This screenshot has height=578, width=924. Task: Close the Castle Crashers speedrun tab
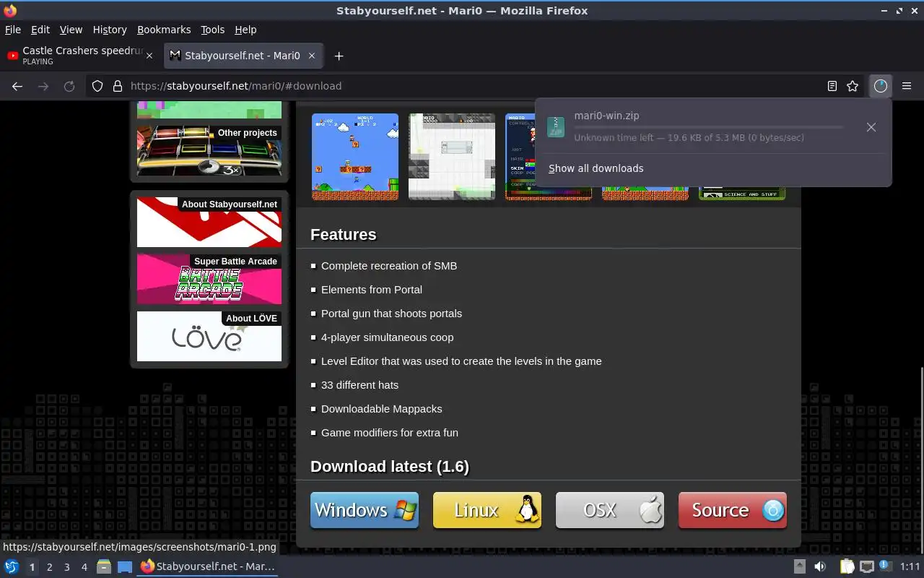tap(149, 56)
